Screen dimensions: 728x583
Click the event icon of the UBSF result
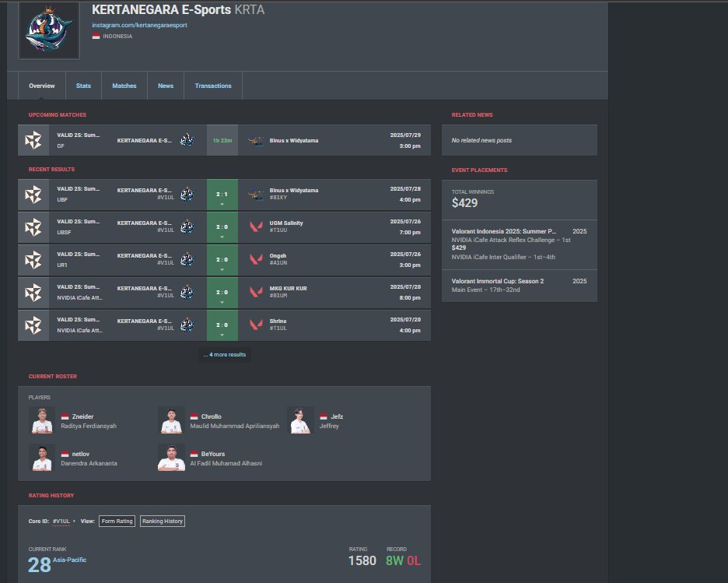tap(33, 227)
